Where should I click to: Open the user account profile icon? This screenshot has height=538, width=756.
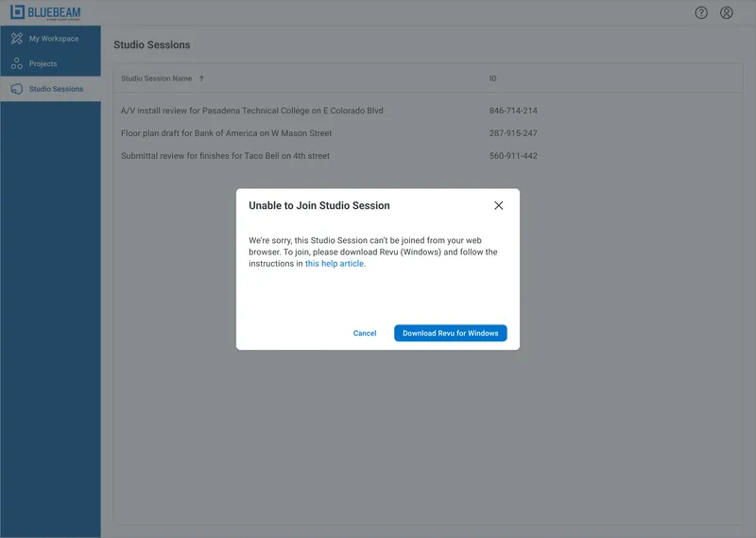tap(726, 12)
